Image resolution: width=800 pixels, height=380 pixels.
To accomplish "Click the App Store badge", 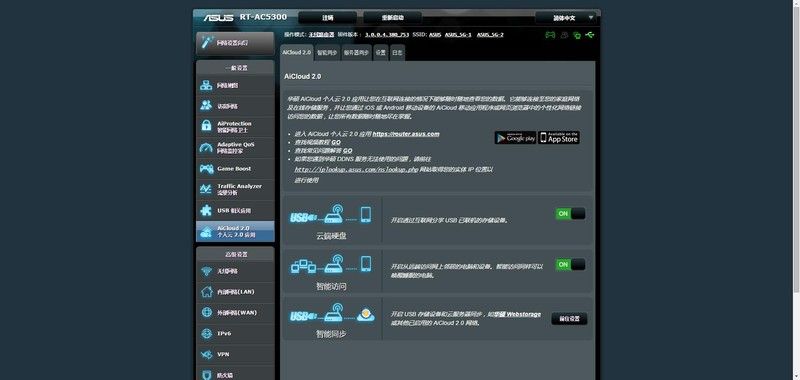I will (x=559, y=137).
